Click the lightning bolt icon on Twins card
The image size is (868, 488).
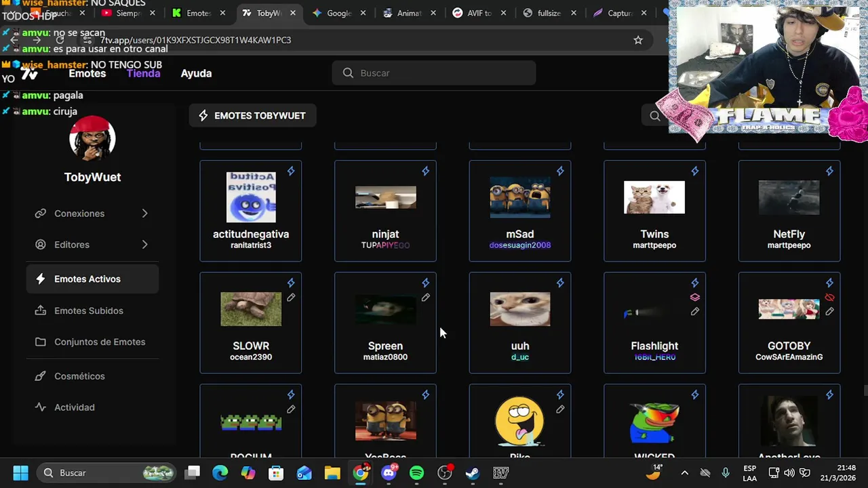pyautogui.click(x=694, y=171)
